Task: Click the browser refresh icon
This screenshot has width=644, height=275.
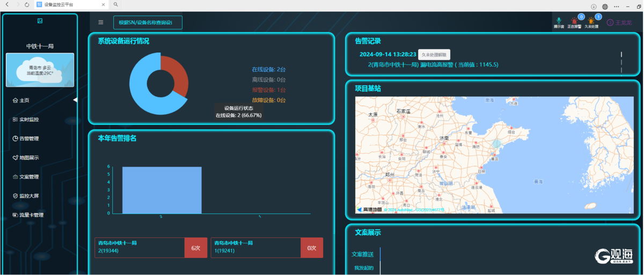Action: (27, 4)
